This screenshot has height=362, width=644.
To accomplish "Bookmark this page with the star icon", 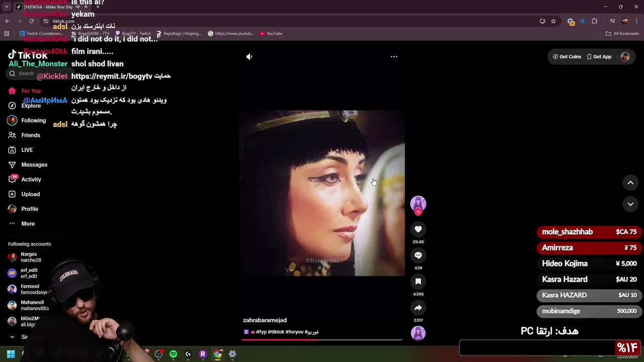I will pos(553,21).
